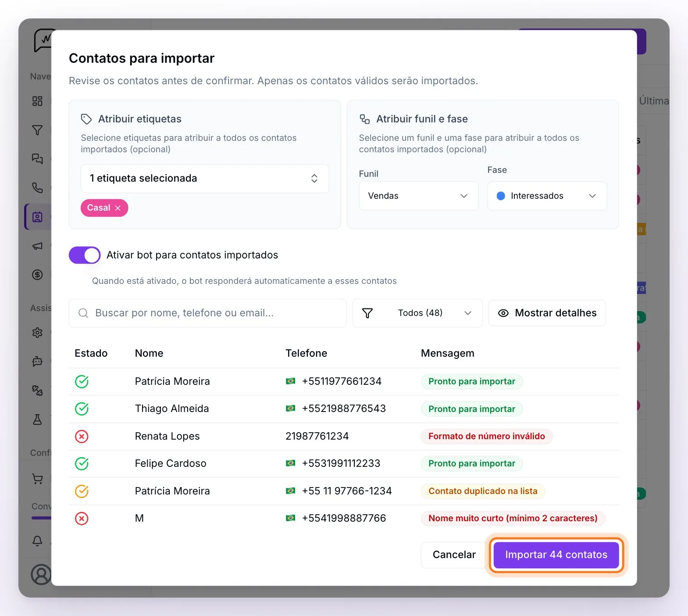Open the dashboard grid icon in the sidebar
The image size is (688, 616).
point(37,101)
